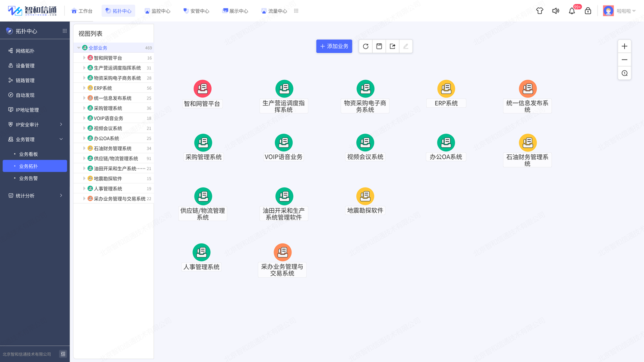Expand 人事管理系统 tree row arrow

pyautogui.click(x=84, y=188)
